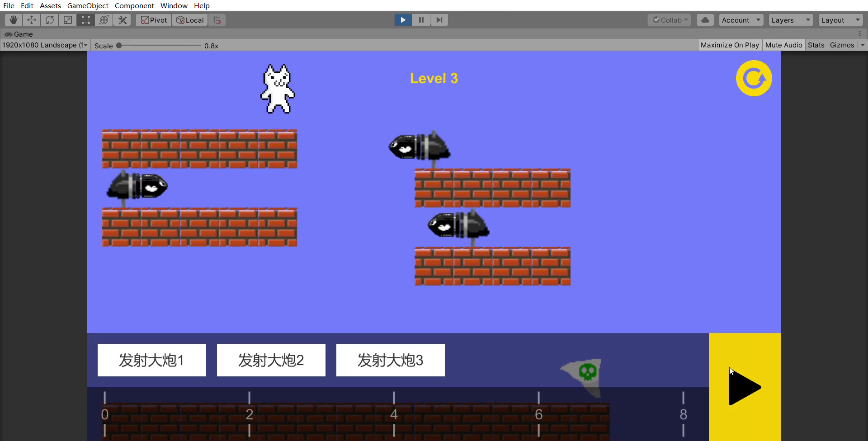Open the custom editor tools
This screenshot has height=441, width=868.
122,20
